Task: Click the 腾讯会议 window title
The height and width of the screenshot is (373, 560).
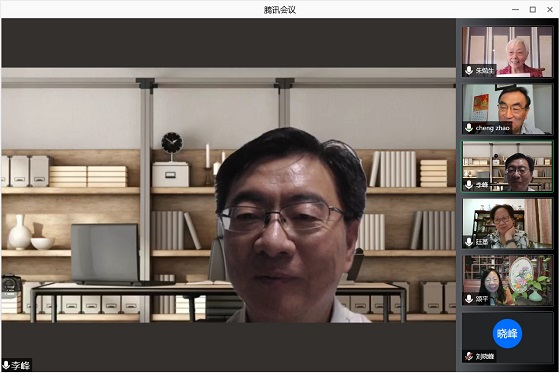Action: click(280, 10)
